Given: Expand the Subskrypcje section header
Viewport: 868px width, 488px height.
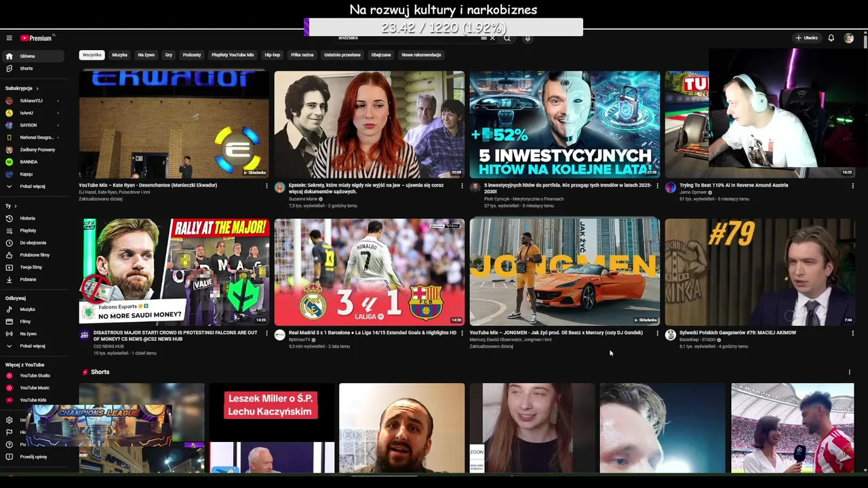Looking at the screenshot, I should 22,88.
